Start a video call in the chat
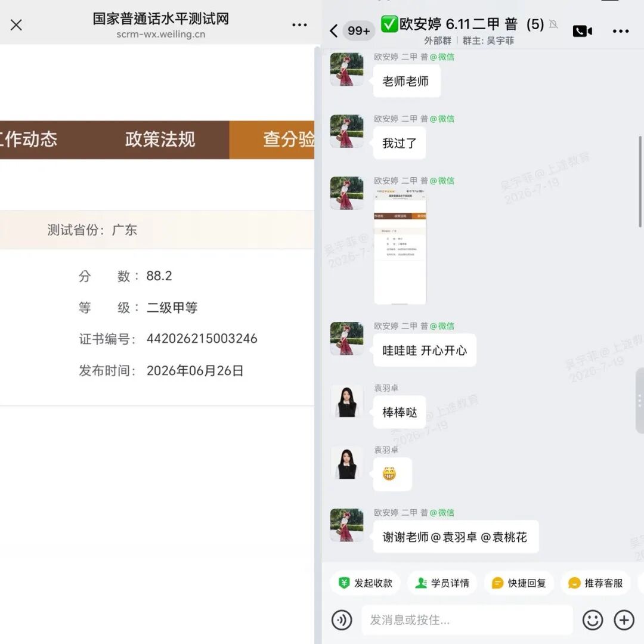This screenshot has height=644, width=644. [583, 31]
